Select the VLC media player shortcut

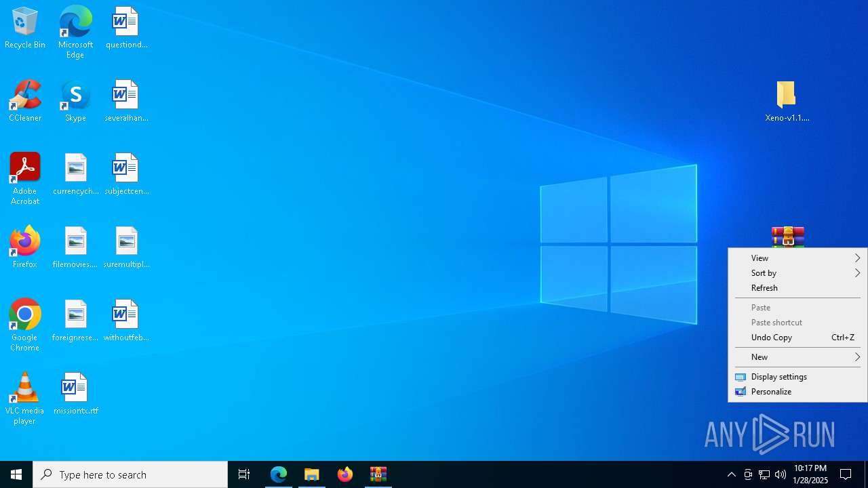[x=25, y=399]
